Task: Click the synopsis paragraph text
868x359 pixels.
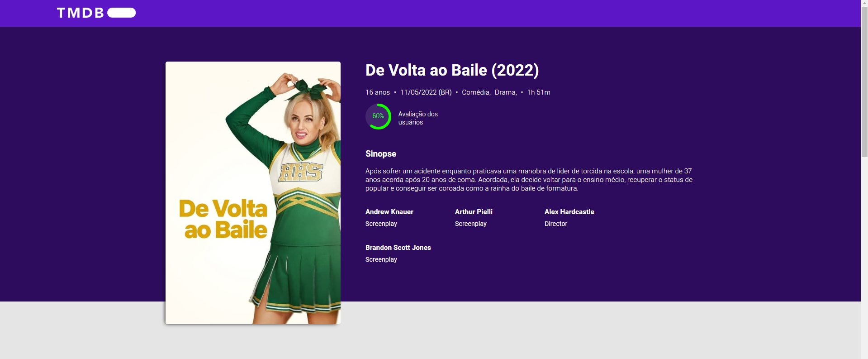Action: [x=529, y=180]
